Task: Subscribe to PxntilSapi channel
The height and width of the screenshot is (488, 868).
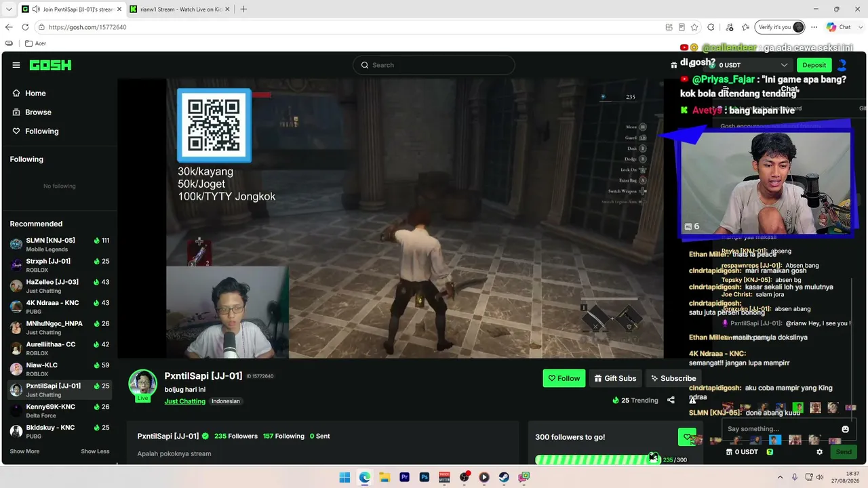Action: click(673, 378)
